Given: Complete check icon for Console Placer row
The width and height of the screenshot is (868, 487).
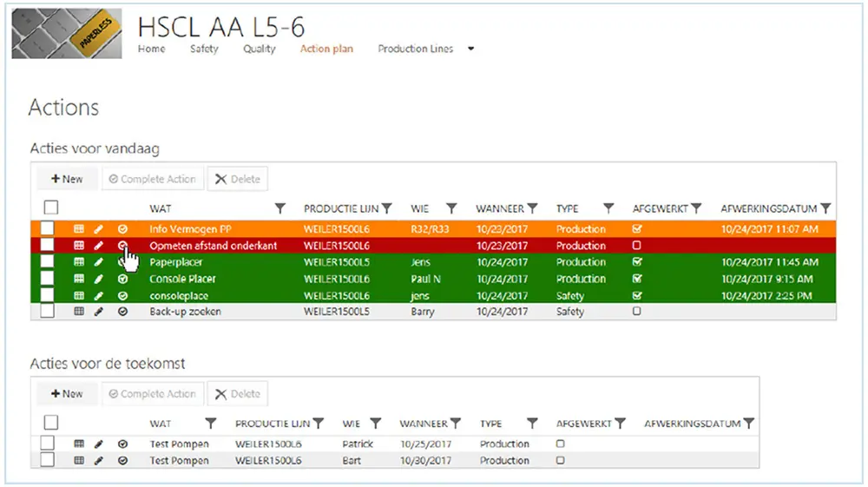Looking at the screenshot, I should coord(123,279).
